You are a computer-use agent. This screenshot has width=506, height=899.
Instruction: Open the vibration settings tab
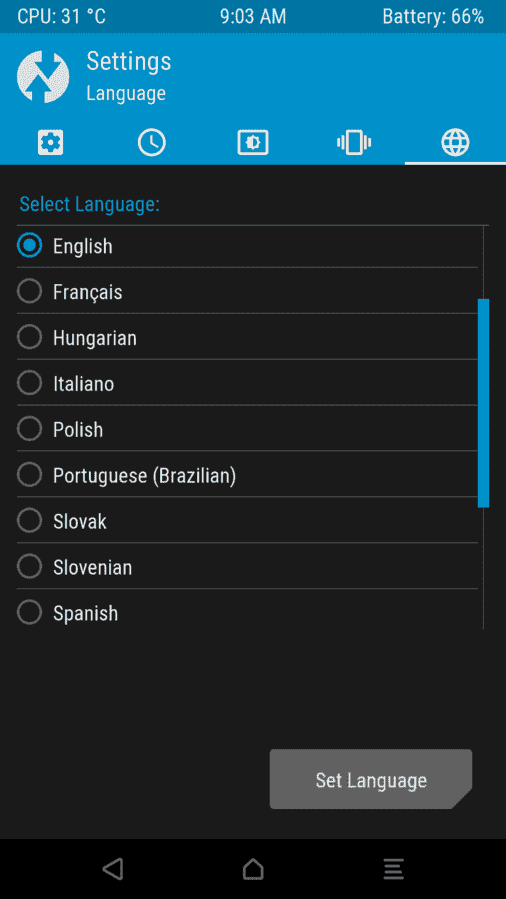point(354,142)
